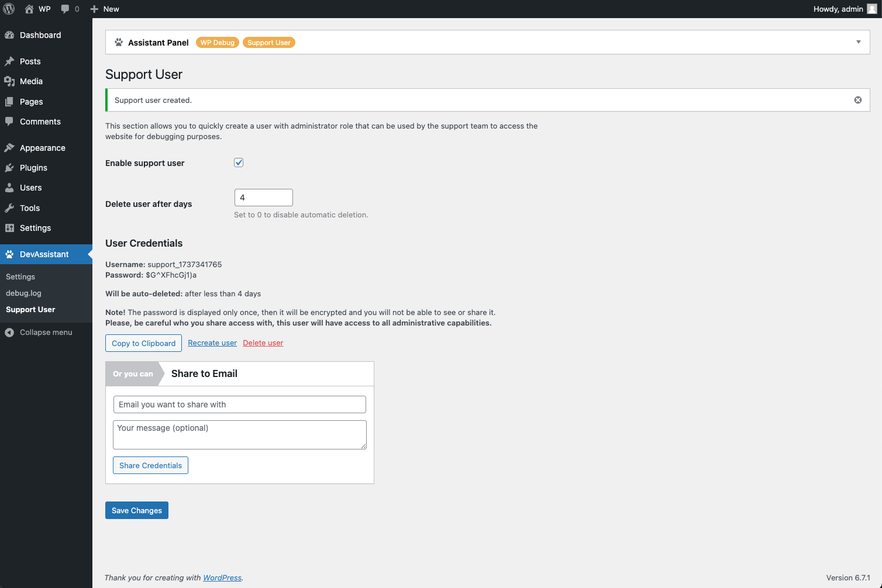Click the Assistant Panel paw icon

(119, 42)
